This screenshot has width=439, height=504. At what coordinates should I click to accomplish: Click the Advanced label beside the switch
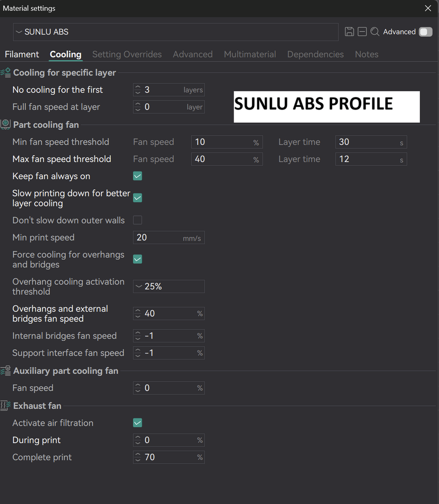399,32
